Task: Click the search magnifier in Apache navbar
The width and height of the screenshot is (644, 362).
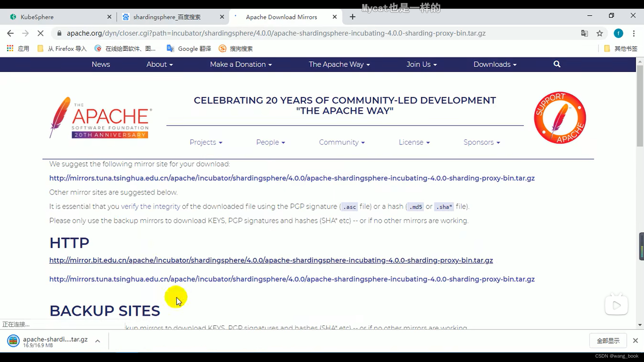Action: tap(557, 64)
